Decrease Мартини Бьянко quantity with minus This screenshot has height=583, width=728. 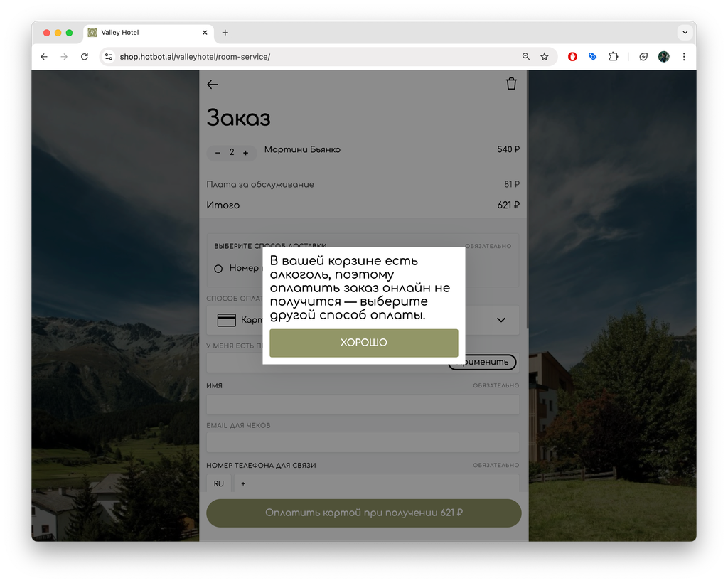218,153
